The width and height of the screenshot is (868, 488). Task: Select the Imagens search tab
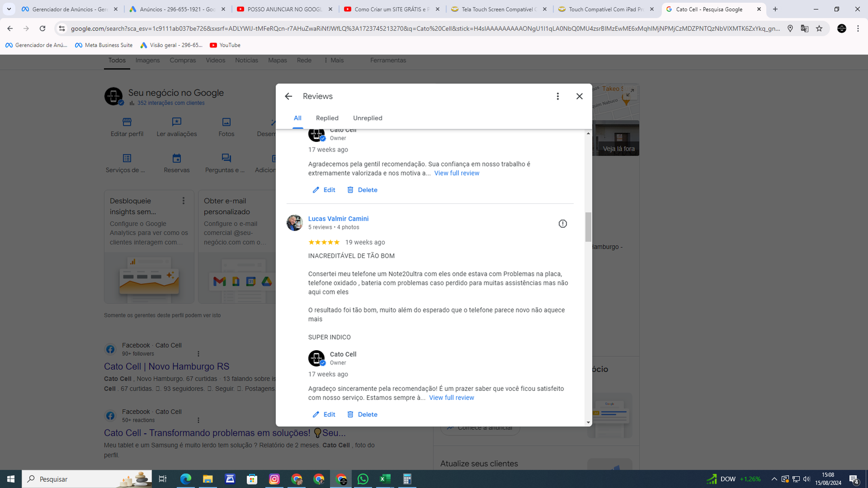click(147, 60)
